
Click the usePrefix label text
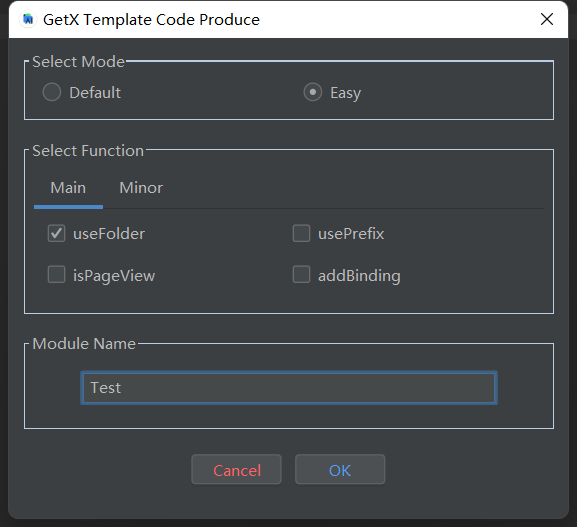pyautogui.click(x=351, y=234)
